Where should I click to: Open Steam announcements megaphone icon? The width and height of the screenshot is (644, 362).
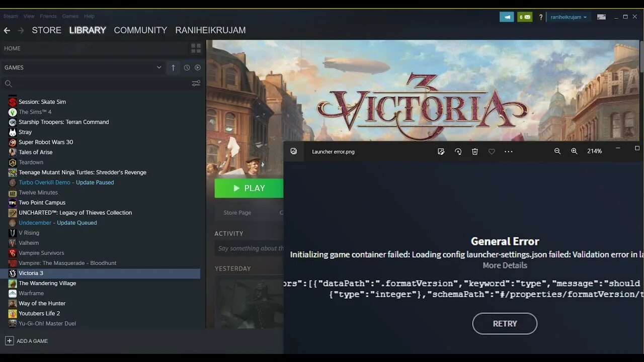click(x=507, y=17)
